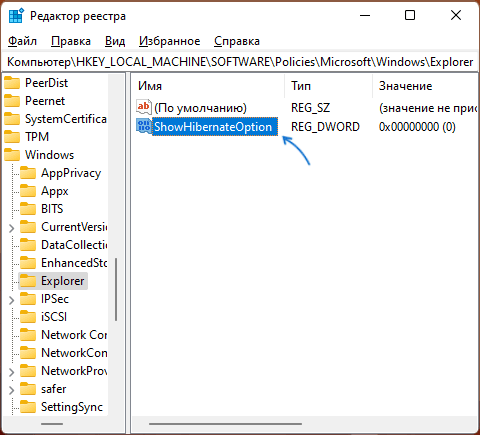This screenshot has height=435, width=480.
Task: Select the Explorer key label
Action: (x=63, y=281)
